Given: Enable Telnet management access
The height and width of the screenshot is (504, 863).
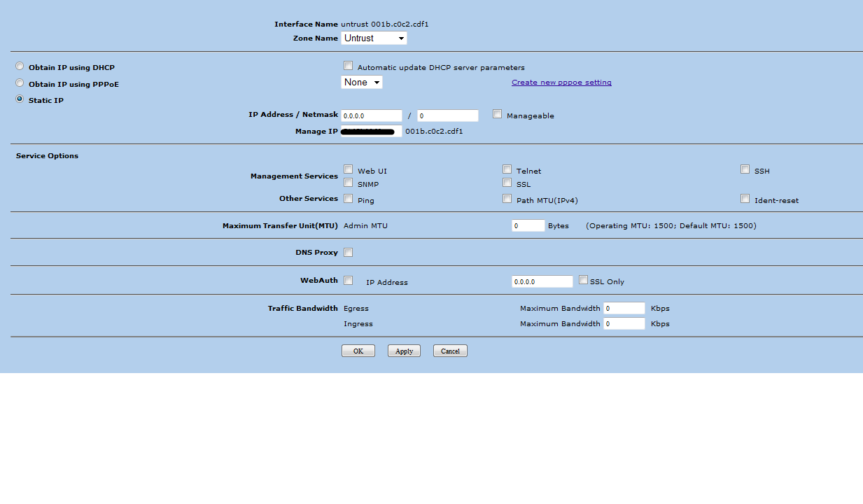Looking at the screenshot, I should (507, 168).
